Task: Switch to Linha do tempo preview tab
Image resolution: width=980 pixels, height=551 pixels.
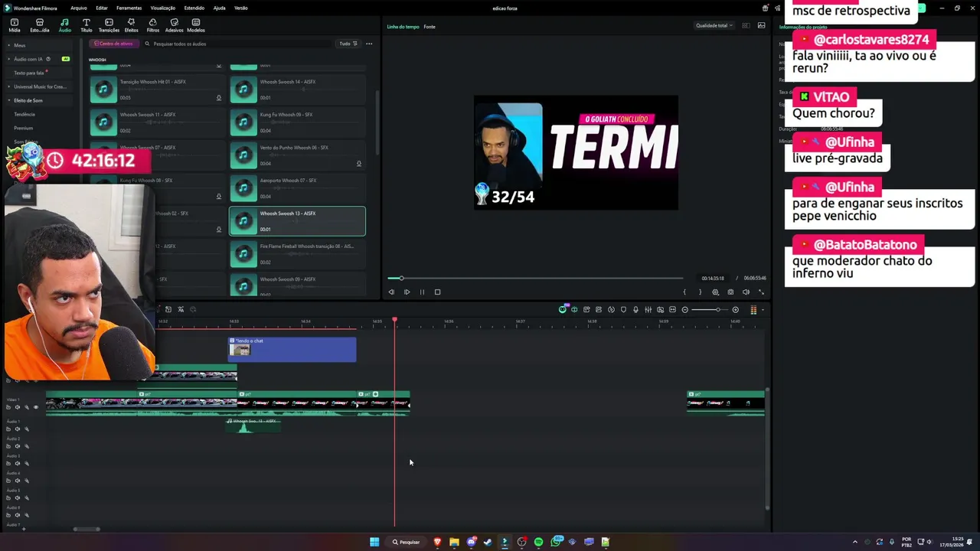Action: (403, 27)
